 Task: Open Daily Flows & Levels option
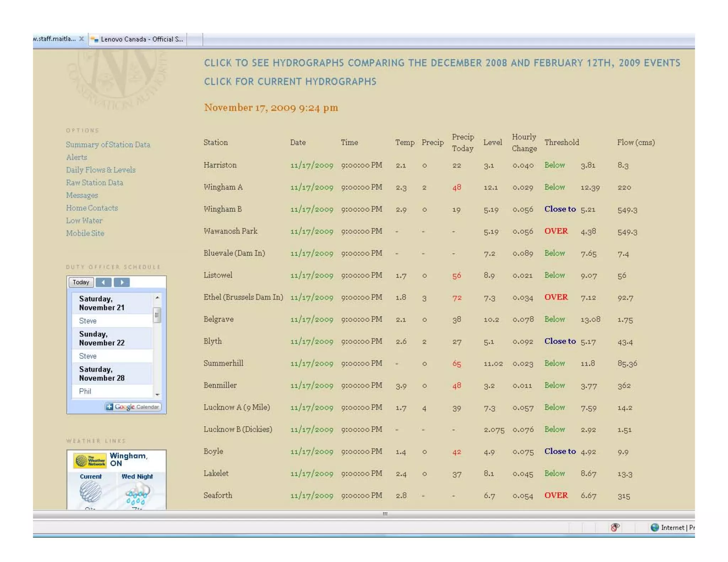tap(101, 170)
